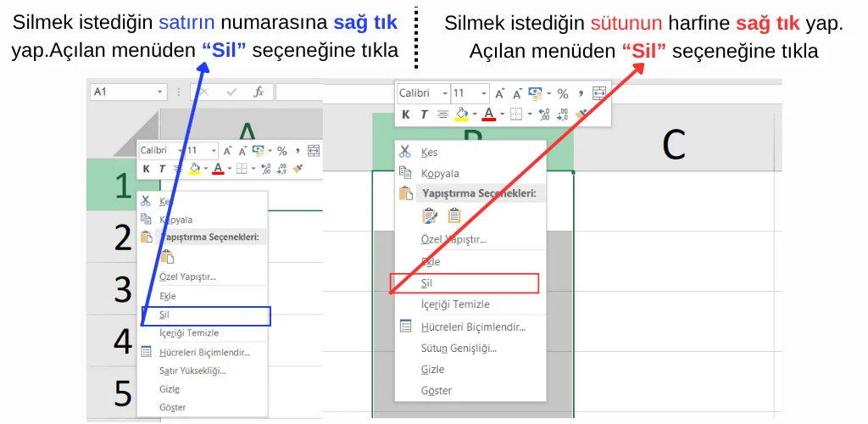The height and width of the screenshot is (424, 868).
Task: Expand accounting format arrow in right mini toolbar
Action: 549,93
